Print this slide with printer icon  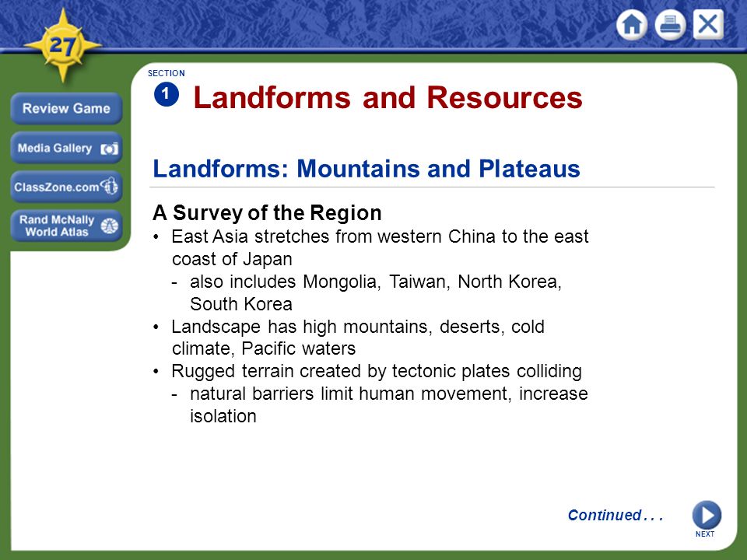coord(670,24)
